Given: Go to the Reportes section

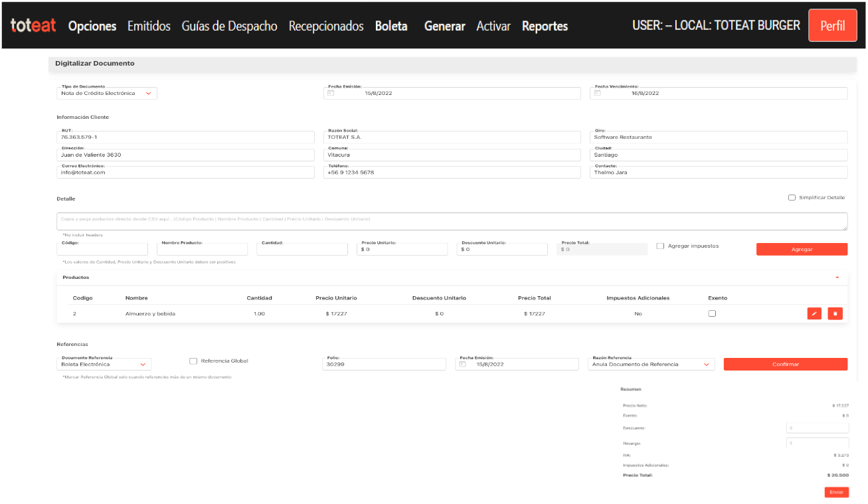Looking at the screenshot, I should click(545, 25).
